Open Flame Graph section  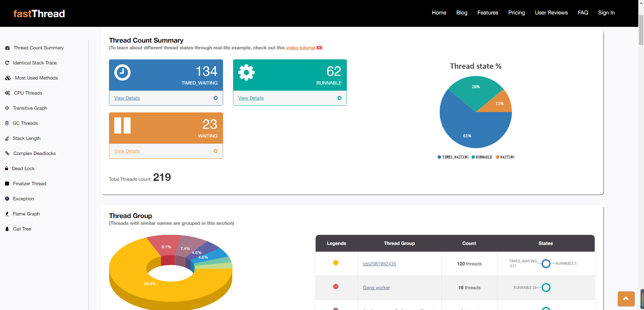(x=26, y=214)
